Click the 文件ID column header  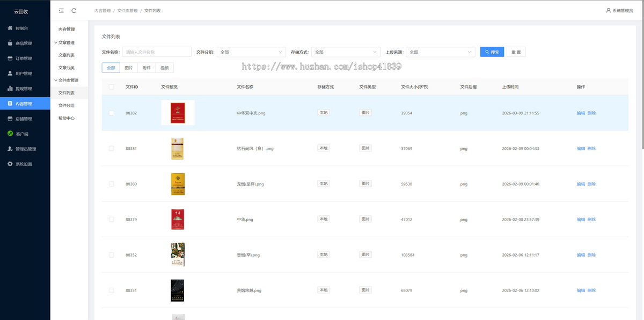point(131,87)
